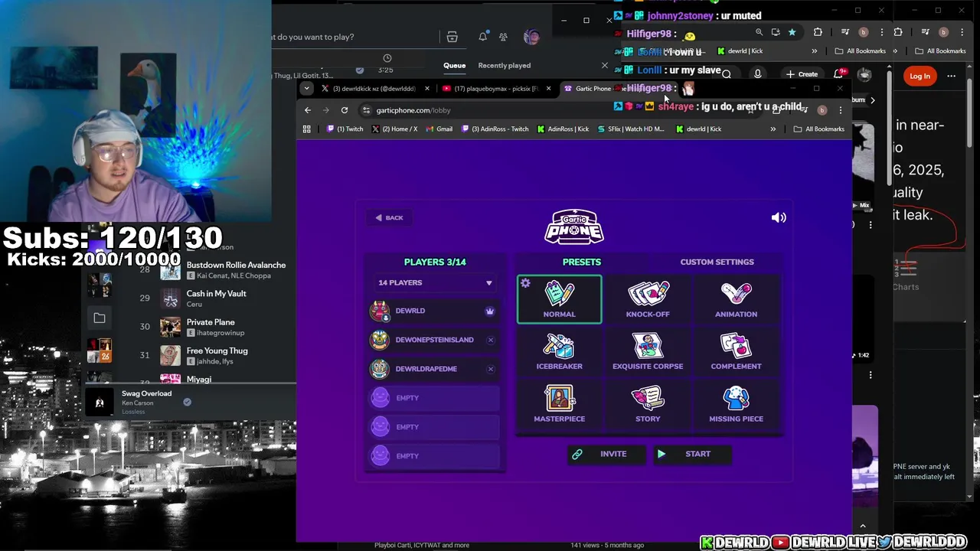Kick player DEWRLDRAPEDME with the X
This screenshot has width=980, height=551.
491,369
